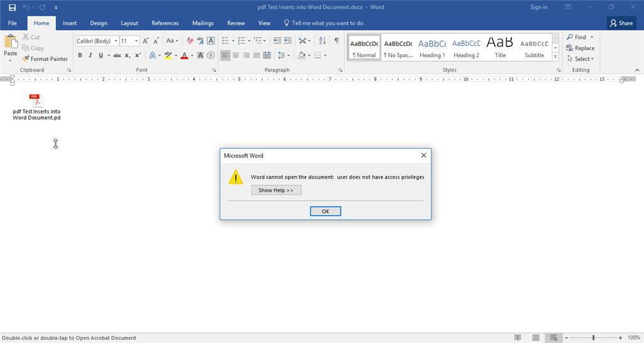Click Replace in Editing group
644x343 pixels.
580,48
